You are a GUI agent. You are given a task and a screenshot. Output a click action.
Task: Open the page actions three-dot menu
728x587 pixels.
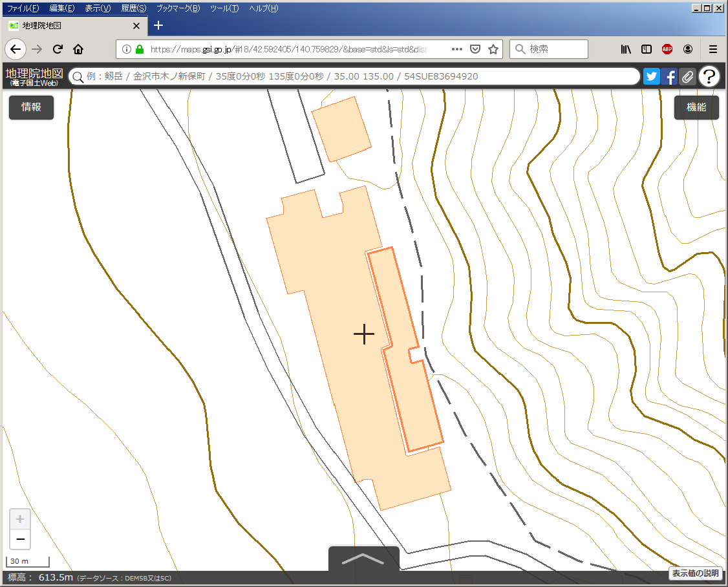(x=456, y=49)
